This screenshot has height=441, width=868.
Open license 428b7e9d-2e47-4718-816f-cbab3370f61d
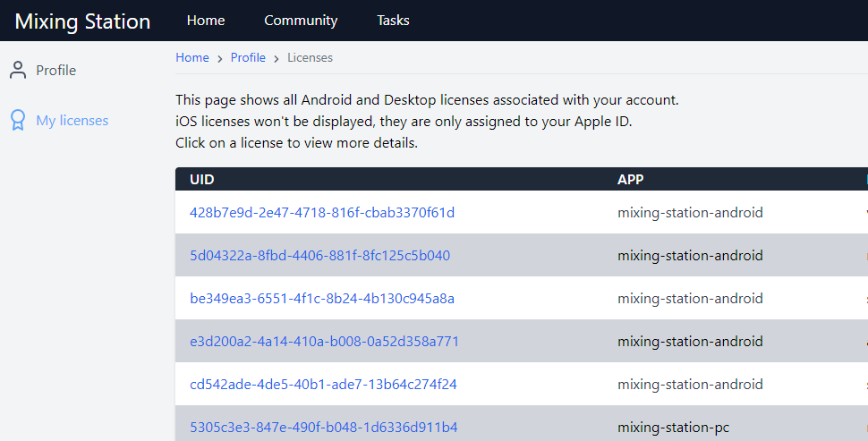tap(322, 213)
